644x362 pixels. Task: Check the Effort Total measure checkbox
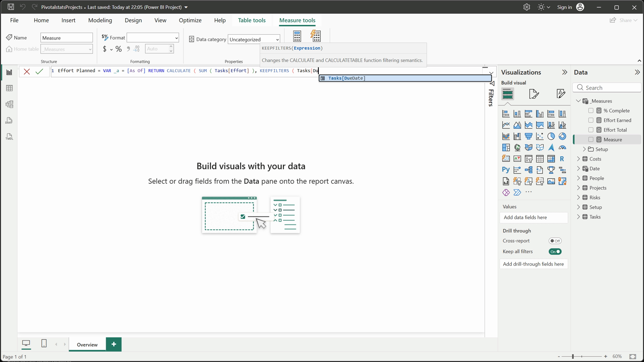[x=591, y=130]
